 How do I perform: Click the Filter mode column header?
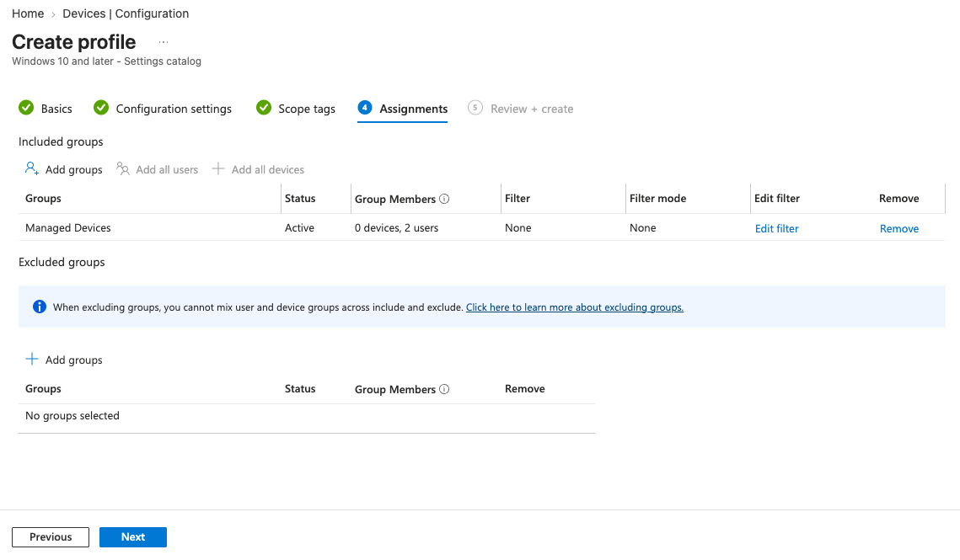(657, 198)
